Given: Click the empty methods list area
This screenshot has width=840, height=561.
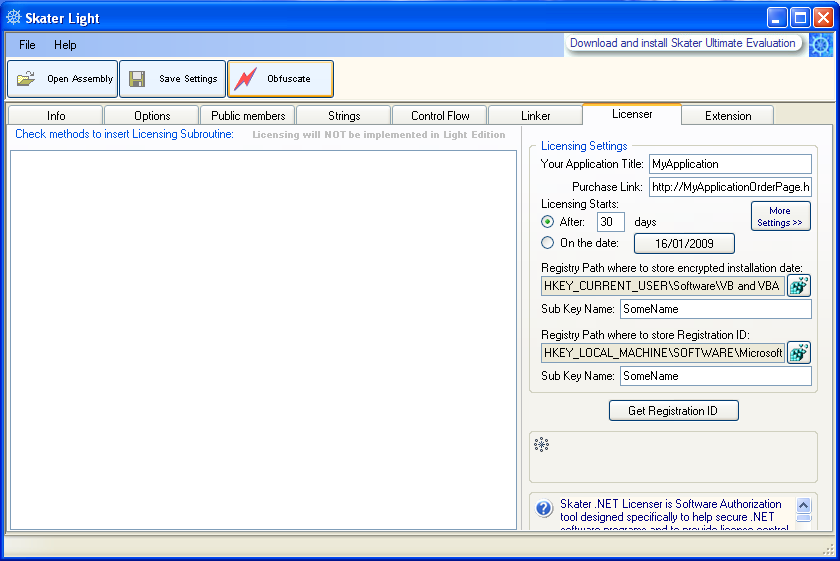Looking at the screenshot, I should [x=264, y=340].
